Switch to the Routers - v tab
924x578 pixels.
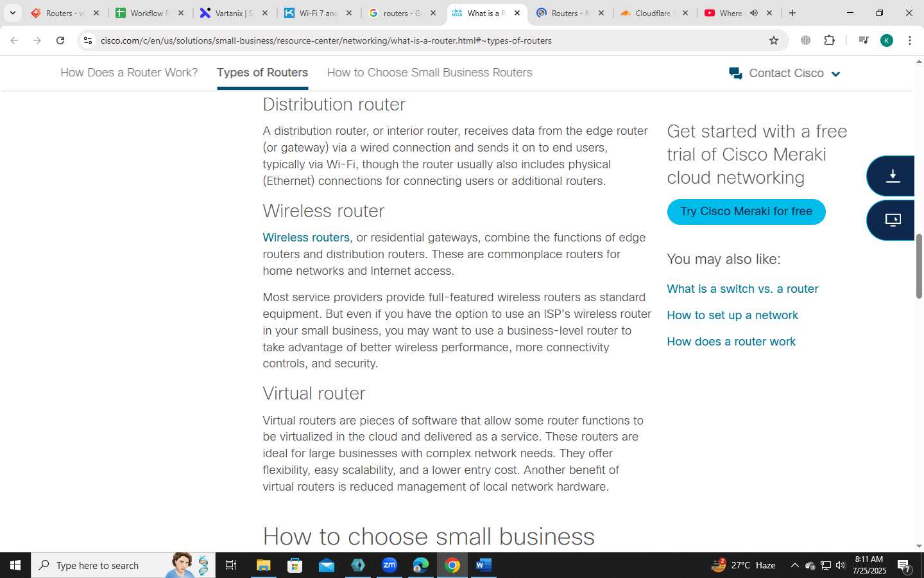coord(65,13)
